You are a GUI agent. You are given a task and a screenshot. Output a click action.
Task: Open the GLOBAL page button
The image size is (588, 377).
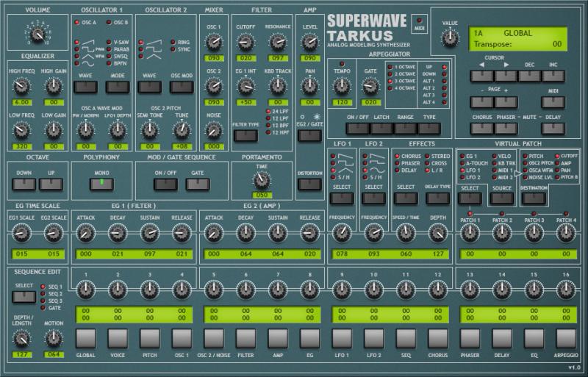point(85,339)
